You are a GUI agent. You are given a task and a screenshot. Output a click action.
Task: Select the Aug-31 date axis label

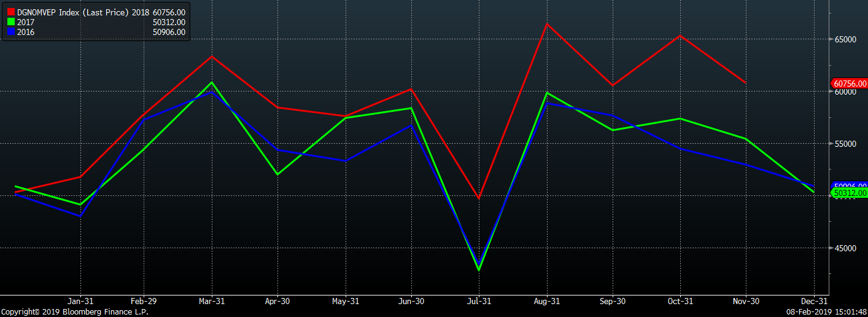tap(546, 302)
